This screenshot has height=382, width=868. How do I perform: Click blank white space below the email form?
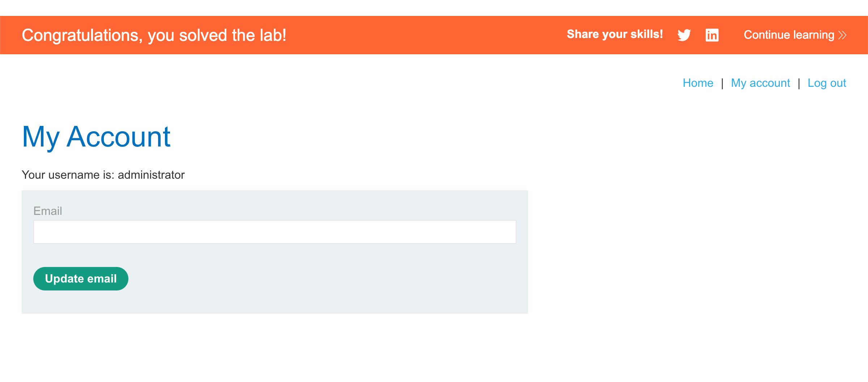[275, 347]
